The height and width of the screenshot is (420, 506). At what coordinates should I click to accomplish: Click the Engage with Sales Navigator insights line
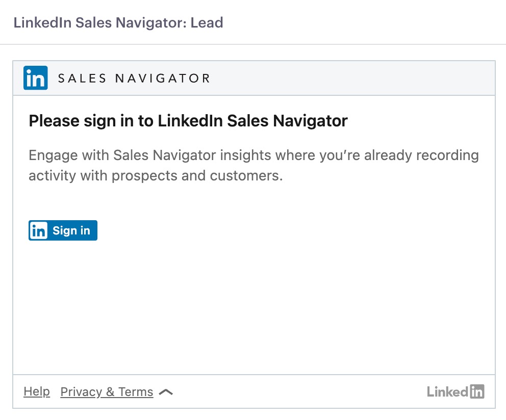click(x=254, y=155)
